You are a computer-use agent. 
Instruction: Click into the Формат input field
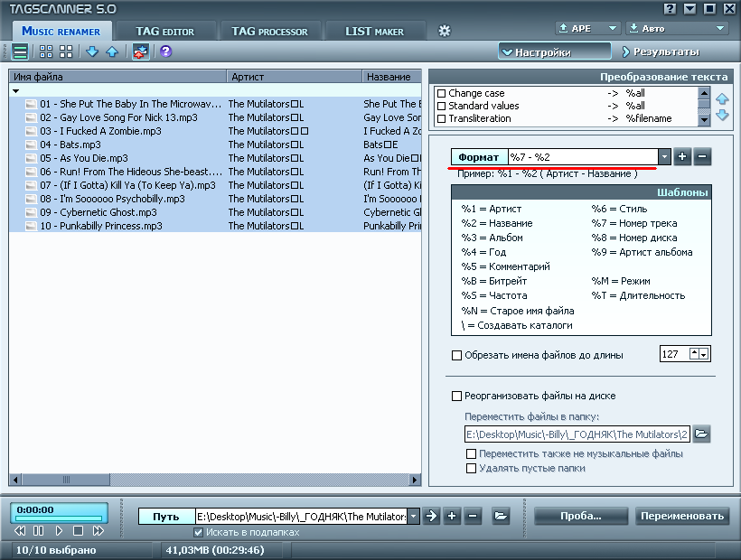pyautogui.click(x=583, y=157)
